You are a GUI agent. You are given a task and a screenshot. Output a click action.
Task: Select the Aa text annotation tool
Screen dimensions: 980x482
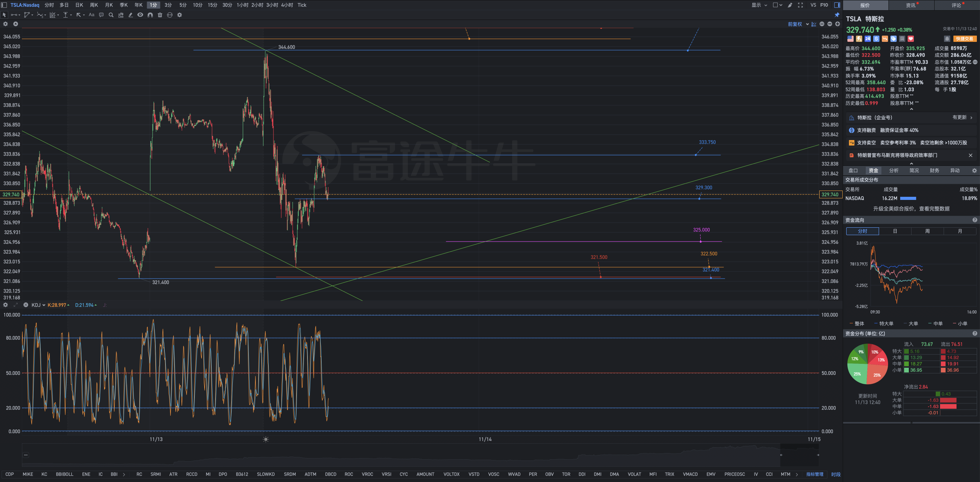(92, 15)
